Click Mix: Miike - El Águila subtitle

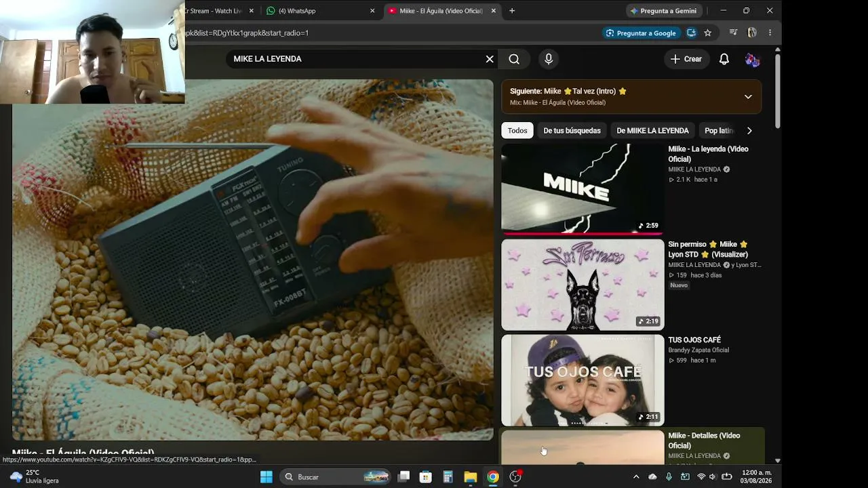[x=557, y=102]
